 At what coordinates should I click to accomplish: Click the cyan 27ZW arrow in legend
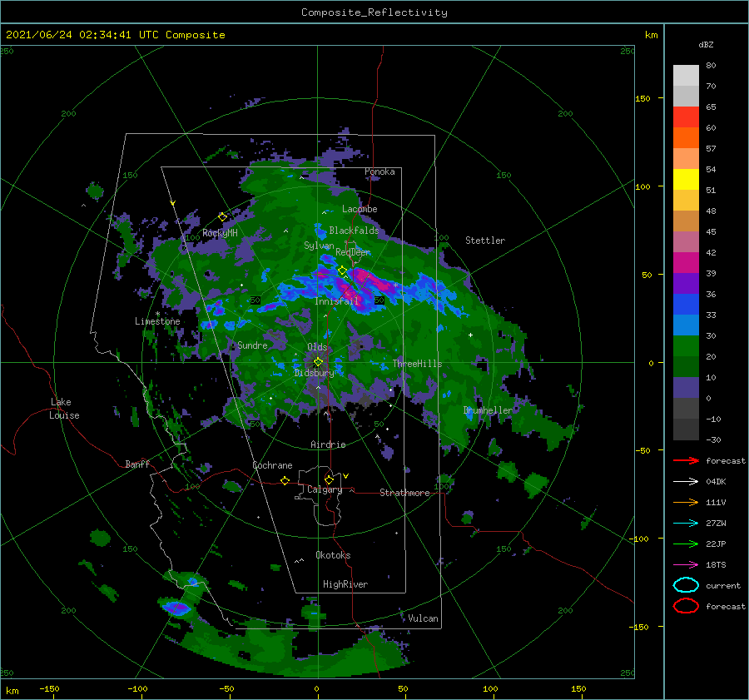[x=686, y=524]
